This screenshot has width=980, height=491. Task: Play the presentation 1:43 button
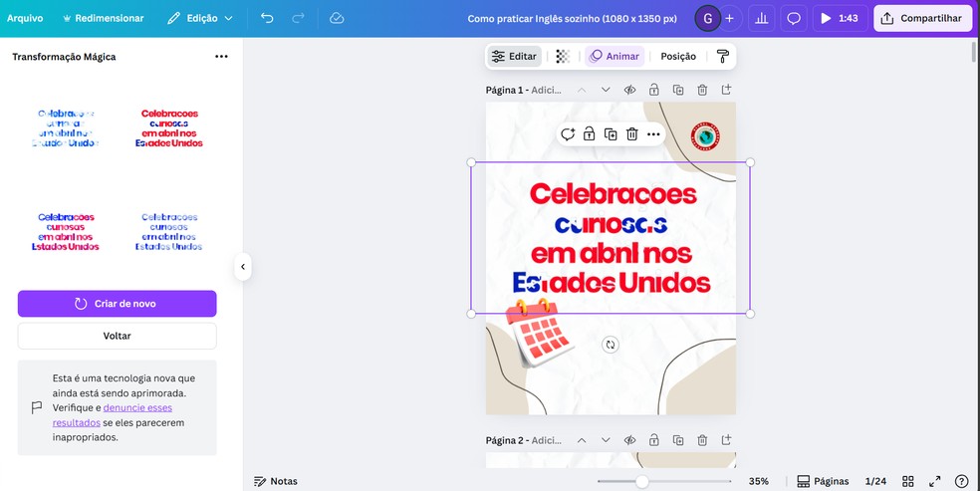(840, 18)
